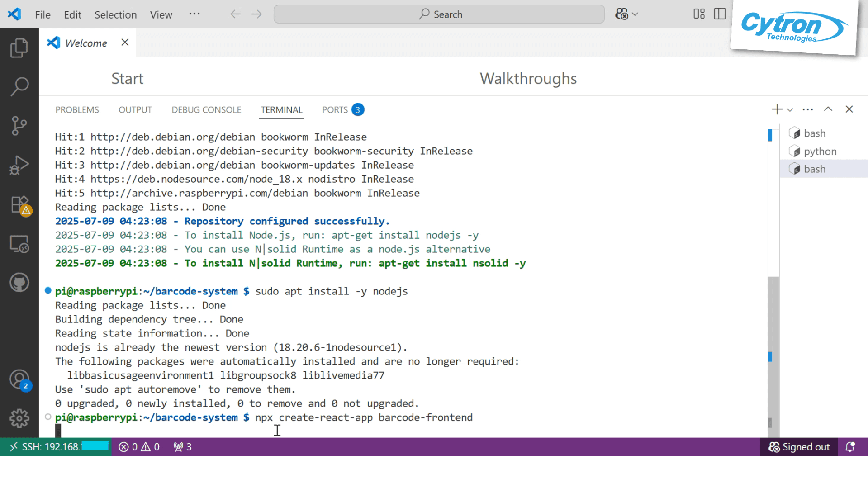Viewport: 868px width, 488px height.
Task: Open the Remote Explorer view
Action: 19,244
